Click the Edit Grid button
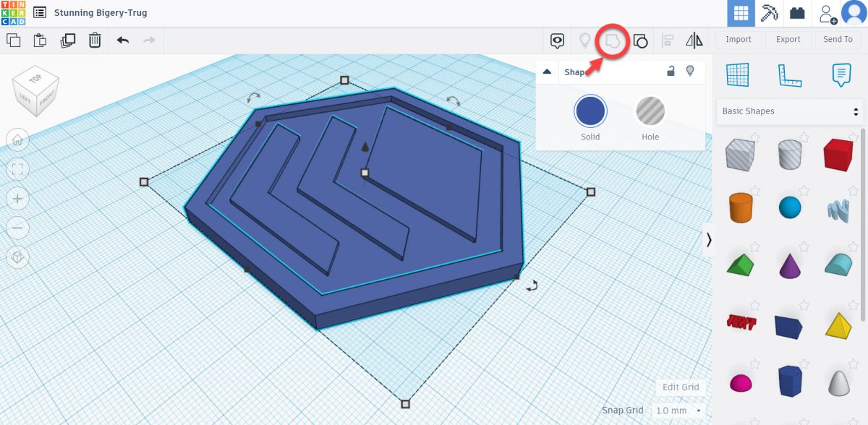The height and width of the screenshot is (425, 868). [681, 387]
